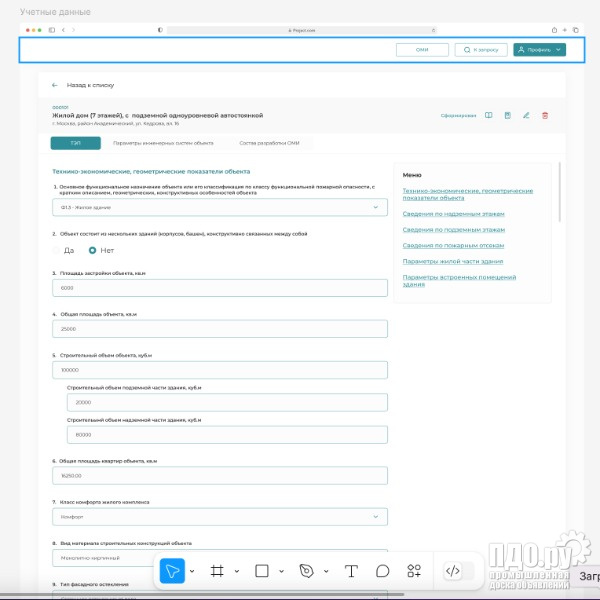Image resolution: width=600 pixels, height=600 pixels.
Task: Select the Frame tool
Action: [x=217, y=571]
